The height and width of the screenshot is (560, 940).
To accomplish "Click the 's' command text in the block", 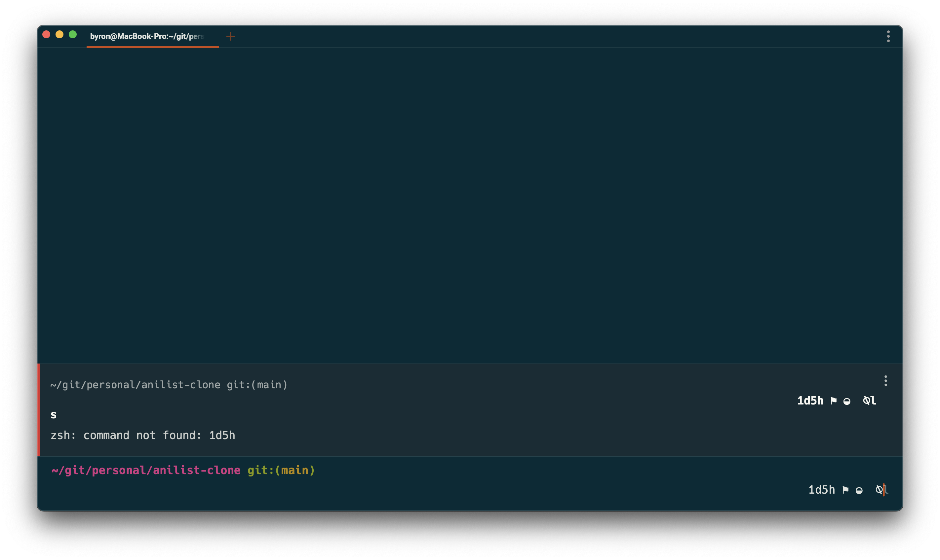I will click(54, 415).
